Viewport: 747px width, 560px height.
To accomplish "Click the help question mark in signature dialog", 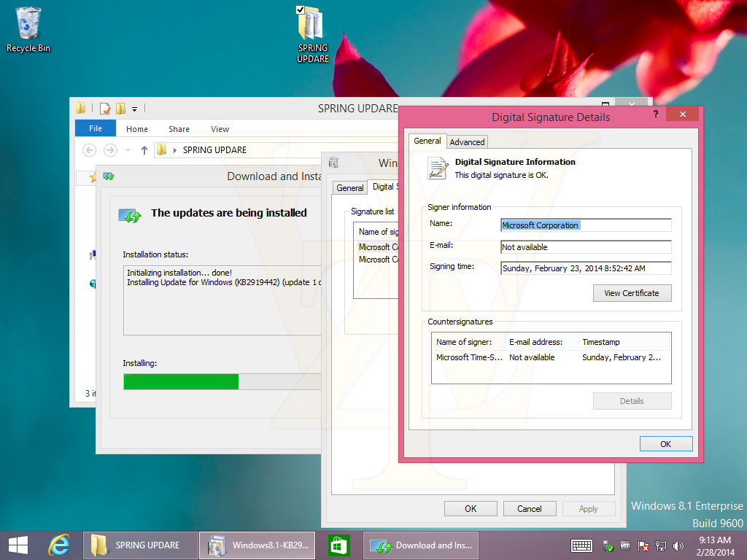I will [x=656, y=114].
